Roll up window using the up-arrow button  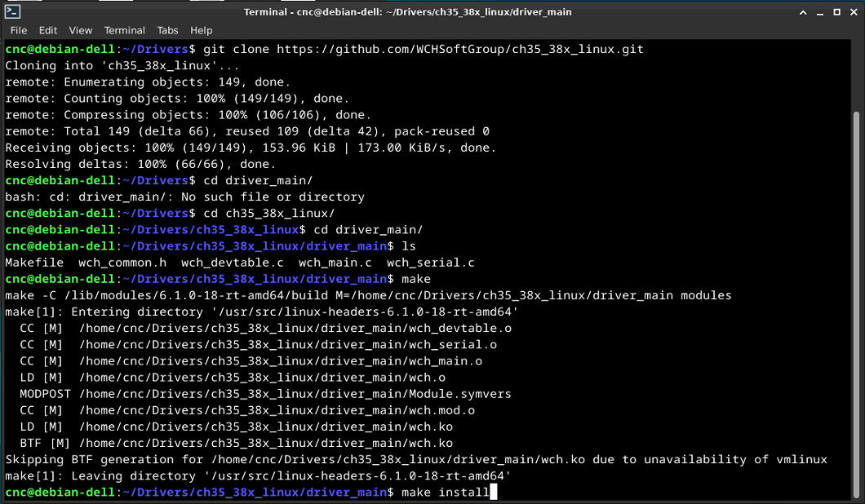tap(803, 12)
